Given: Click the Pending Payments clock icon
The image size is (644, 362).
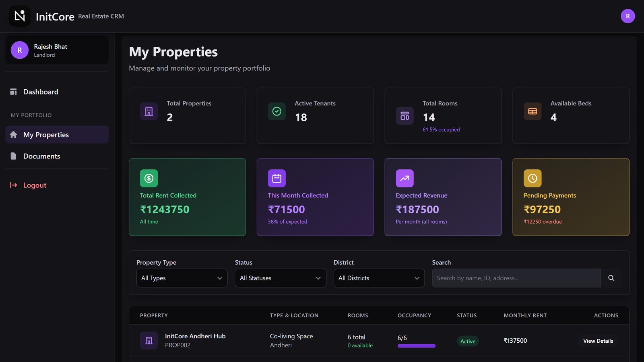Looking at the screenshot, I should [x=533, y=178].
